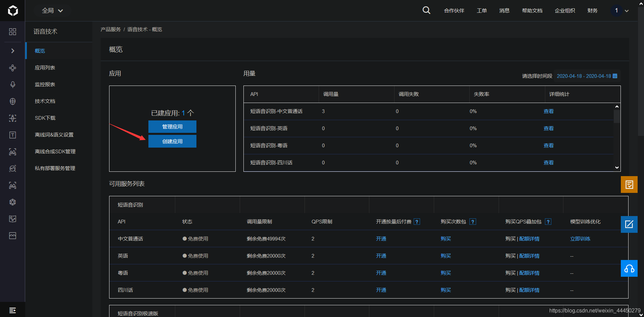Click the 管理应用 button
The image size is (644, 317).
(172, 126)
